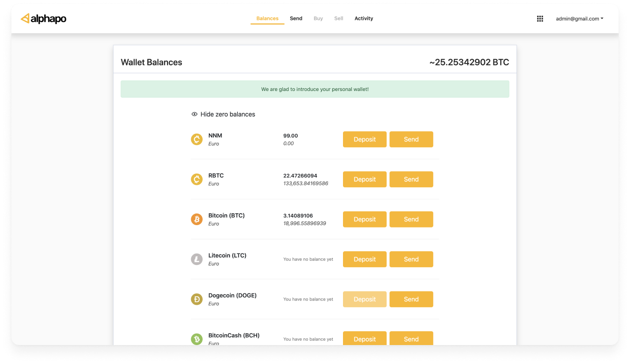Send from the NNM wallet
The image size is (630, 364).
coord(411,139)
